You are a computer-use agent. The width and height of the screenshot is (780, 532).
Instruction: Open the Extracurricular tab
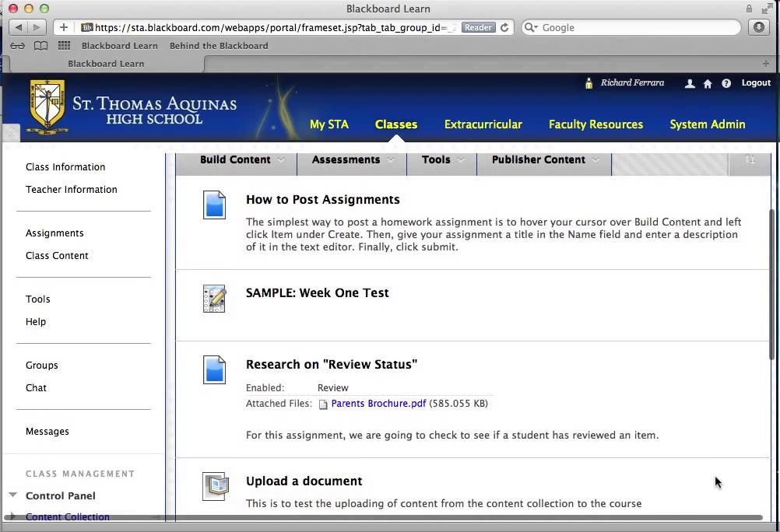click(x=483, y=124)
